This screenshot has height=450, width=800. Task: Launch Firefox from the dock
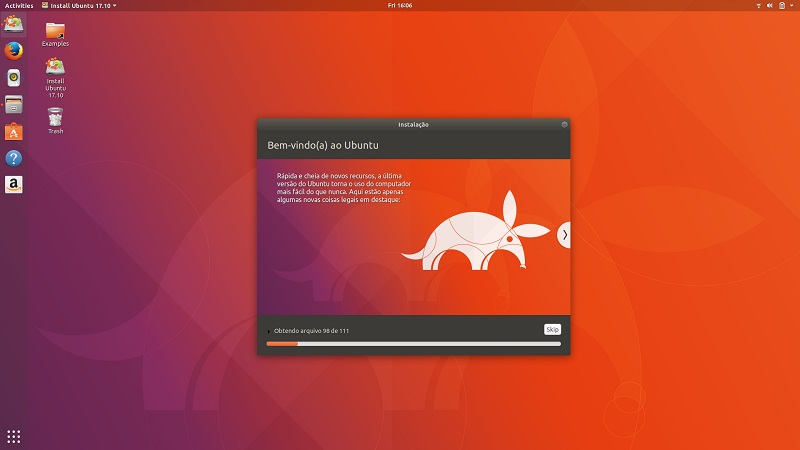[14, 51]
